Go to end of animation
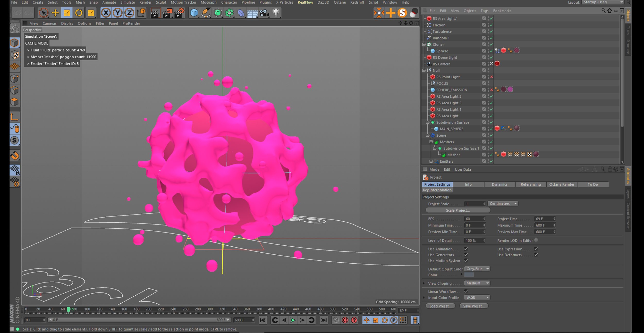This screenshot has height=333, width=644. pyautogui.click(x=324, y=320)
